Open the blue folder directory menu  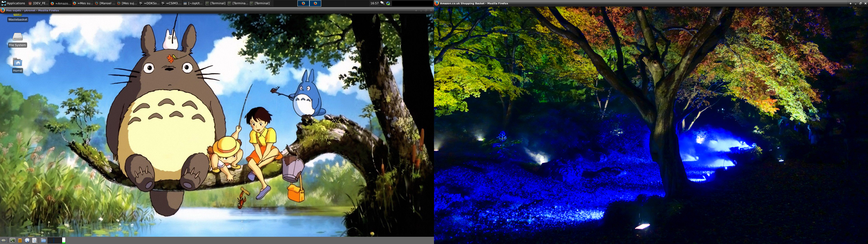pos(43,240)
